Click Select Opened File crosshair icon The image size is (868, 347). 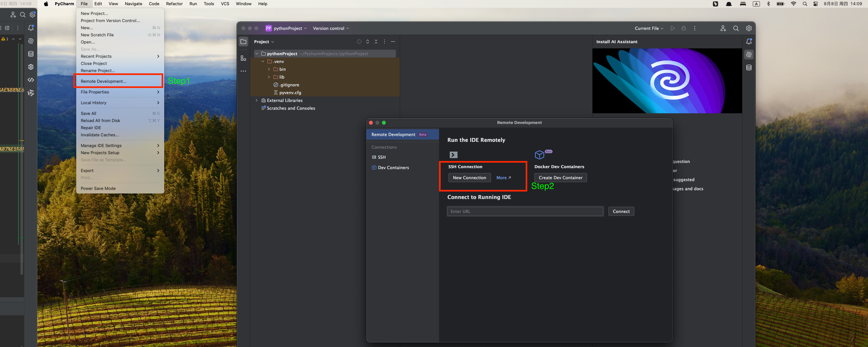point(359,42)
